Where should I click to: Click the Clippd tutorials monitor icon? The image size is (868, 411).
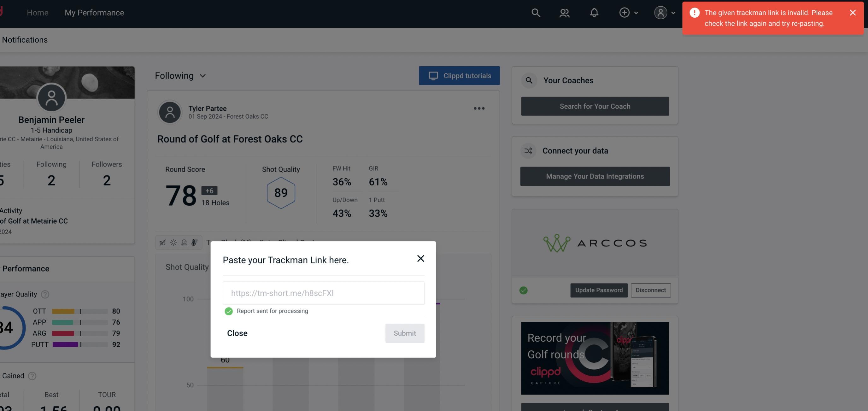point(433,75)
